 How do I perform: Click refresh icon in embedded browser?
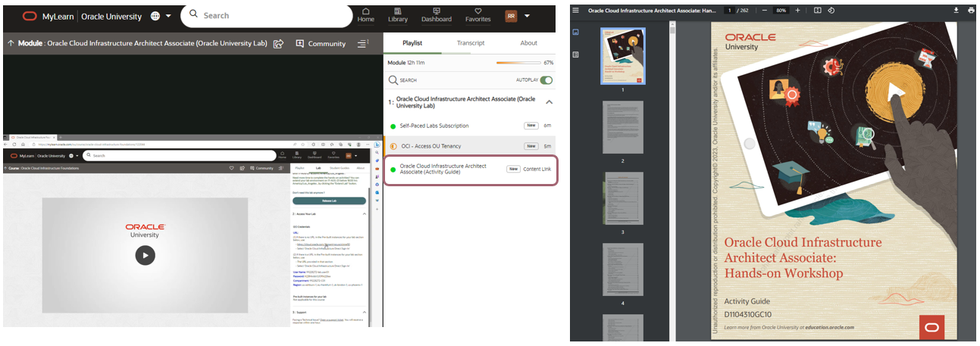pyautogui.click(x=14, y=144)
